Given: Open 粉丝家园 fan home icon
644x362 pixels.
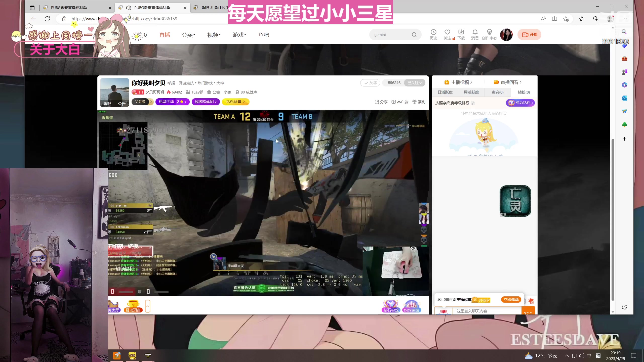Looking at the screenshot, I should [412, 306].
